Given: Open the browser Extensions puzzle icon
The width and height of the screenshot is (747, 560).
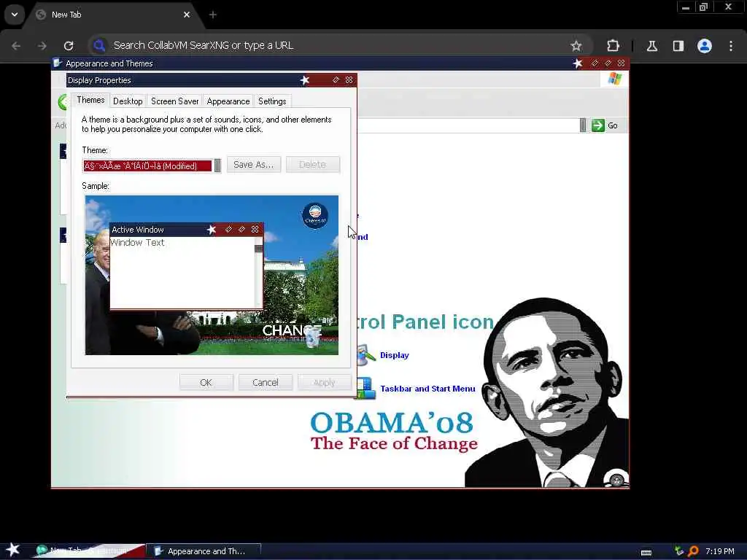Looking at the screenshot, I should [x=613, y=46].
